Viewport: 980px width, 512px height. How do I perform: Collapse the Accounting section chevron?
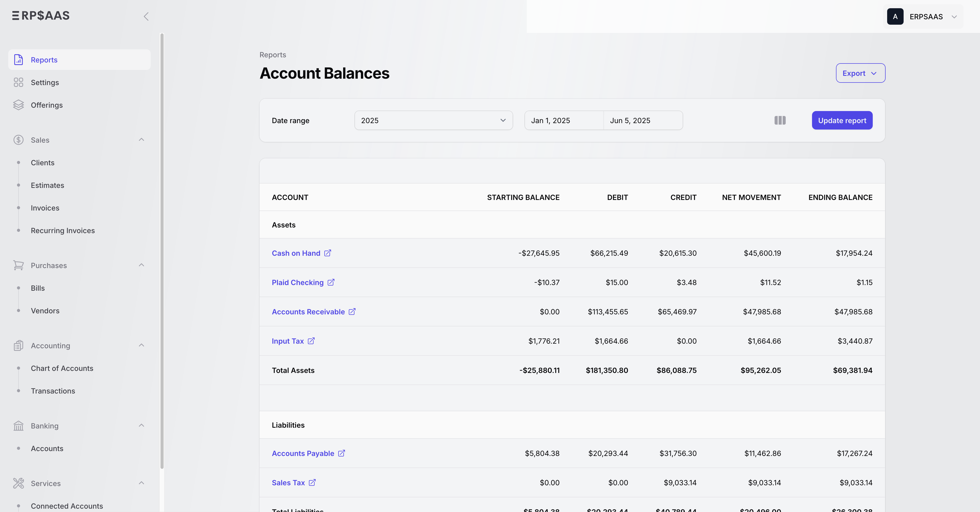pos(141,345)
